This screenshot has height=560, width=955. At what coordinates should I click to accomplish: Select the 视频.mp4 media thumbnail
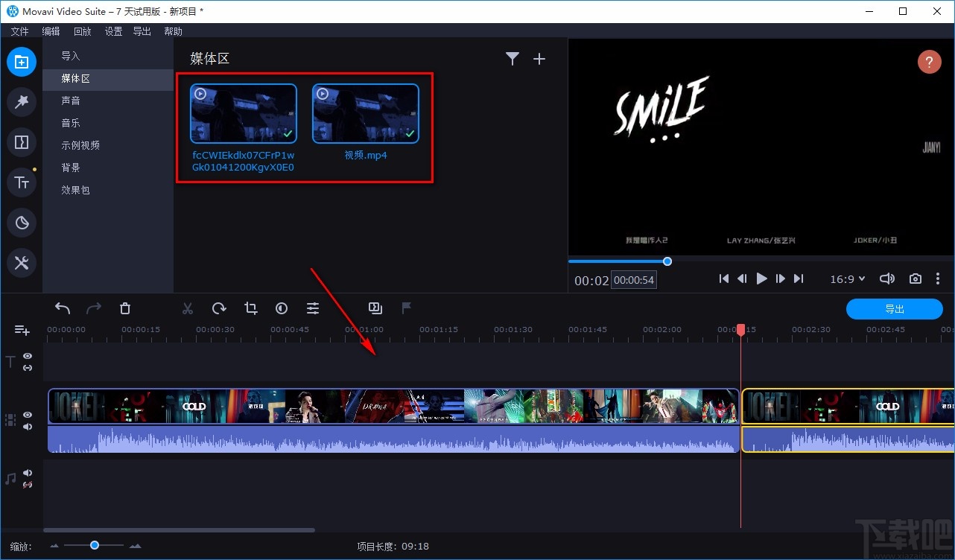366,113
